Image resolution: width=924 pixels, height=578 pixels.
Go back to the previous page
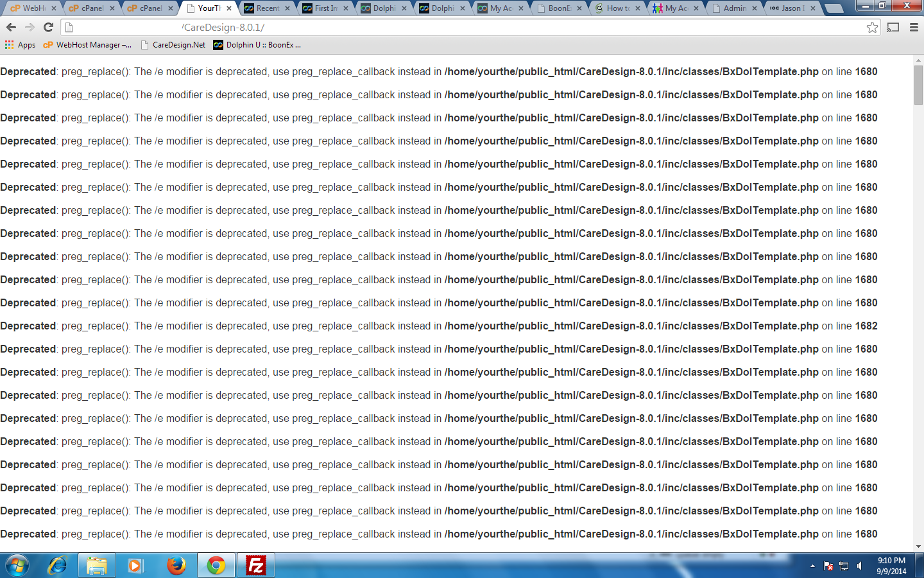11,27
